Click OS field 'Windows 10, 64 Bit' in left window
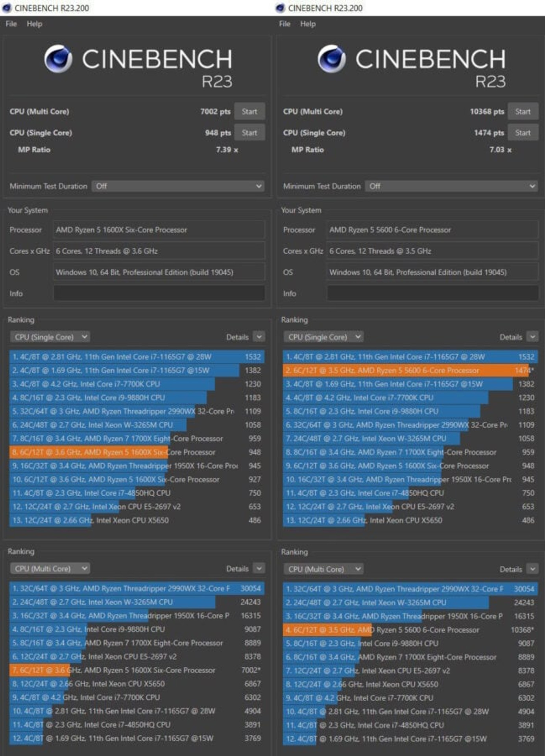 (159, 272)
